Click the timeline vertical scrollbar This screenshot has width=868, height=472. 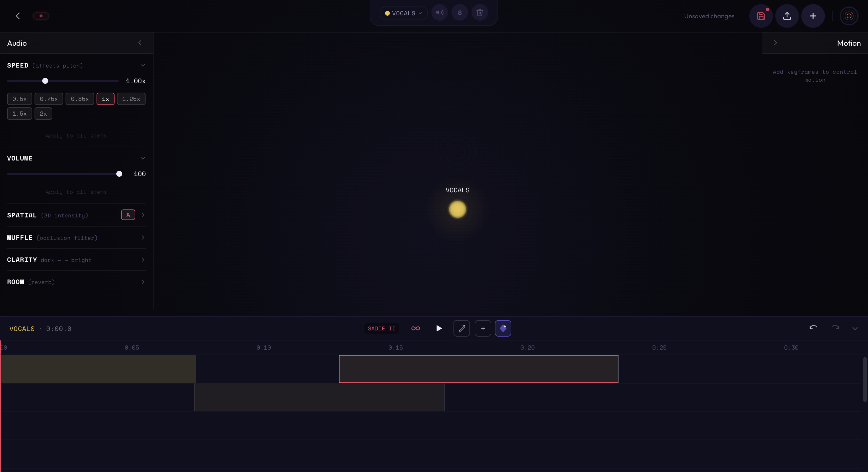(x=865, y=379)
